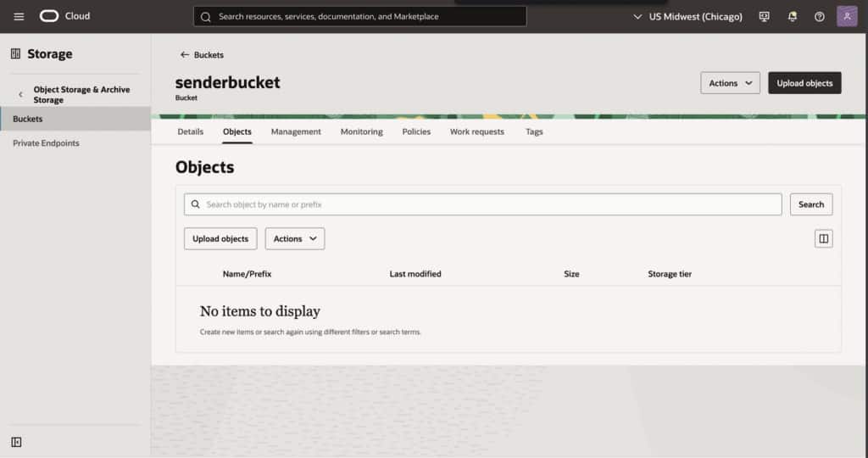The height and width of the screenshot is (458, 868).
Task: Open the Policies tab
Action: (x=416, y=131)
